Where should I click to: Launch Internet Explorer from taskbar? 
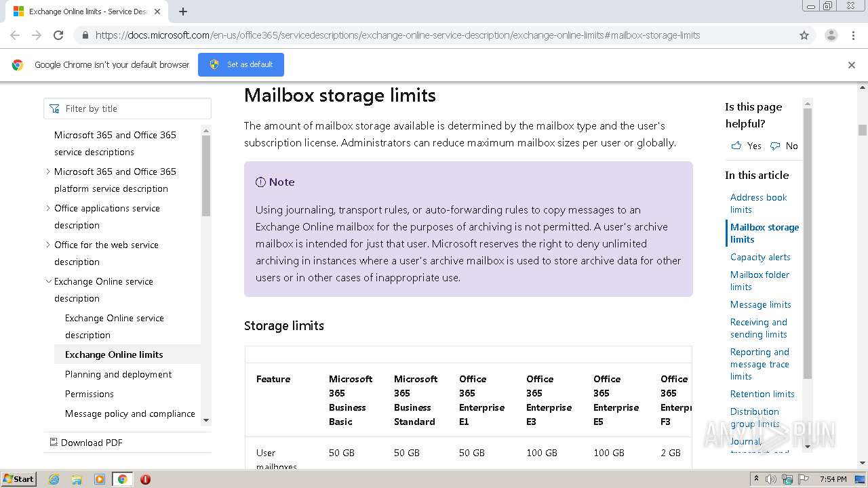[54, 479]
